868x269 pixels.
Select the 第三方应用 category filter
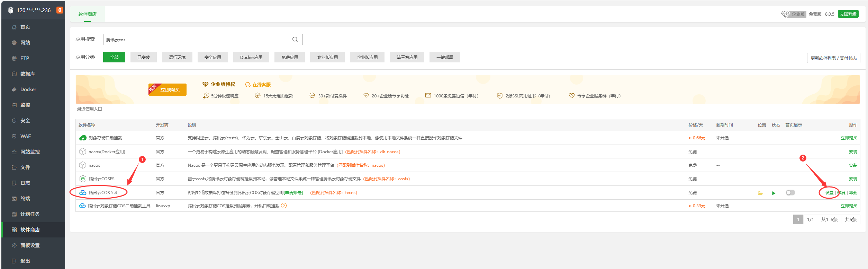click(x=407, y=57)
